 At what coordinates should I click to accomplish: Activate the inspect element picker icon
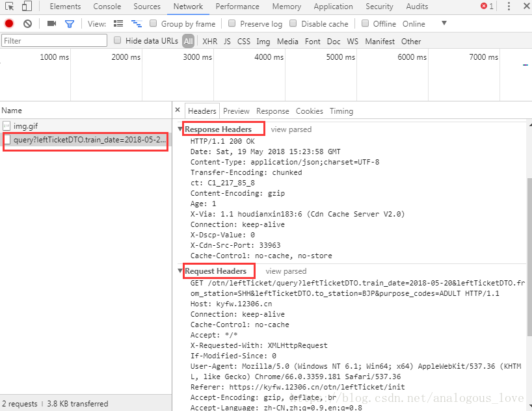tap(10, 6)
